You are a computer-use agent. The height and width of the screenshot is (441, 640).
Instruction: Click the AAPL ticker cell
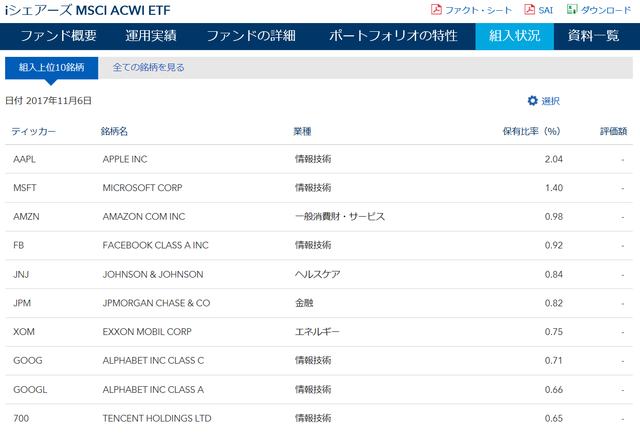(24, 159)
